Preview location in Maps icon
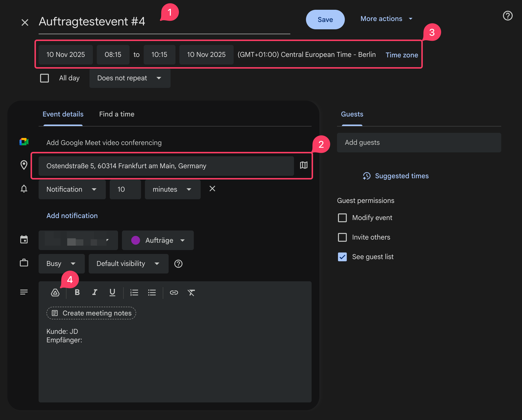This screenshot has width=522, height=420. tap(304, 165)
